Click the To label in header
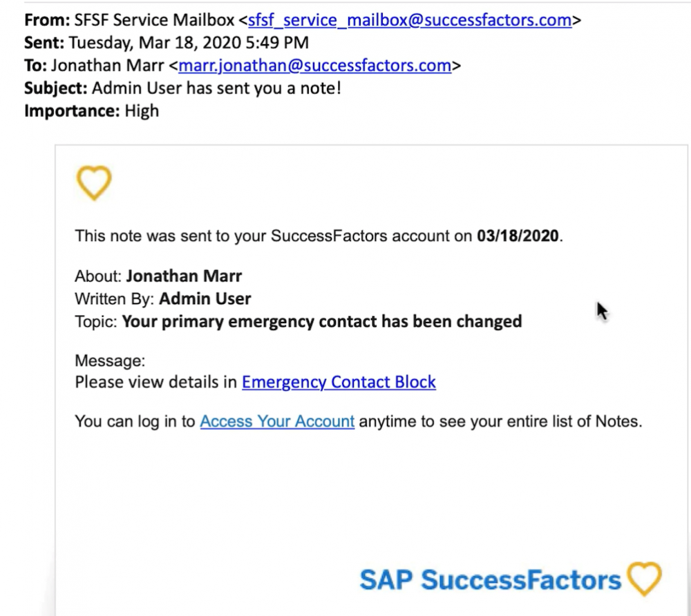The height and width of the screenshot is (616, 691). point(35,65)
